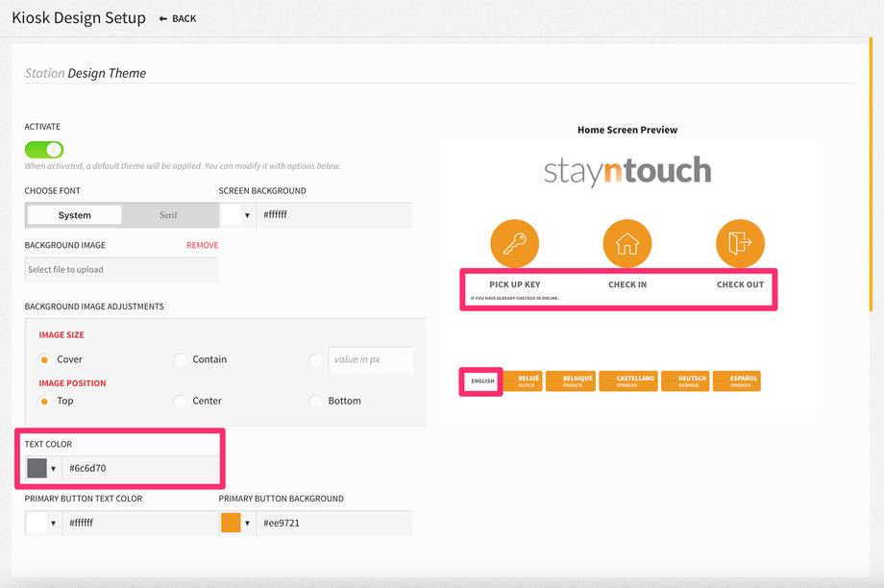This screenshot has height=588, width=884.
Task: Click the CHECK IN label
Action: (x=627, y=284)
